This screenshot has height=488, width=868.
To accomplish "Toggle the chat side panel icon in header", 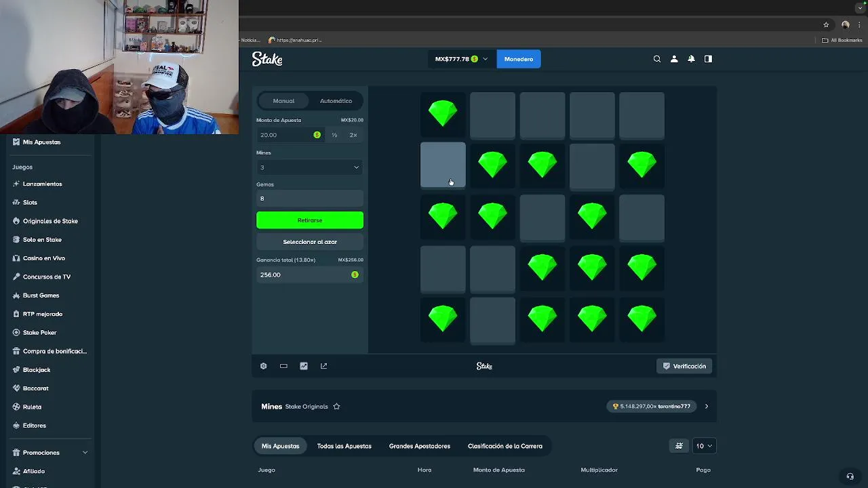I will [708, 59].
